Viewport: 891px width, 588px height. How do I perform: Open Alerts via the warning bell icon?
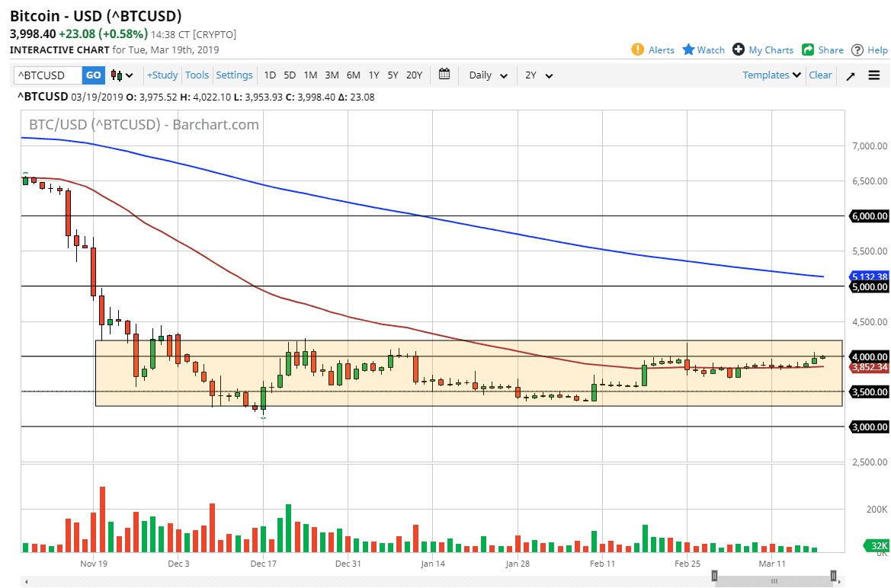638,49
